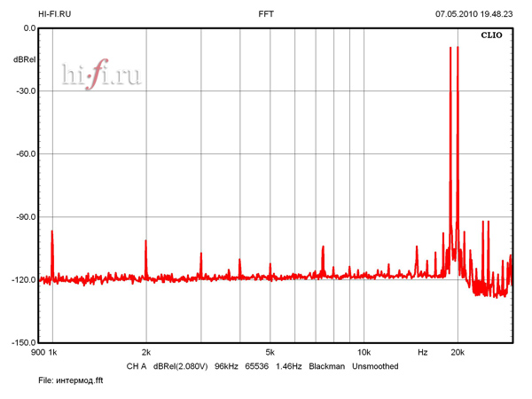Click the 1k frequency axis label
Viewport: 532px width, 399px height.
tap(52, 353)
